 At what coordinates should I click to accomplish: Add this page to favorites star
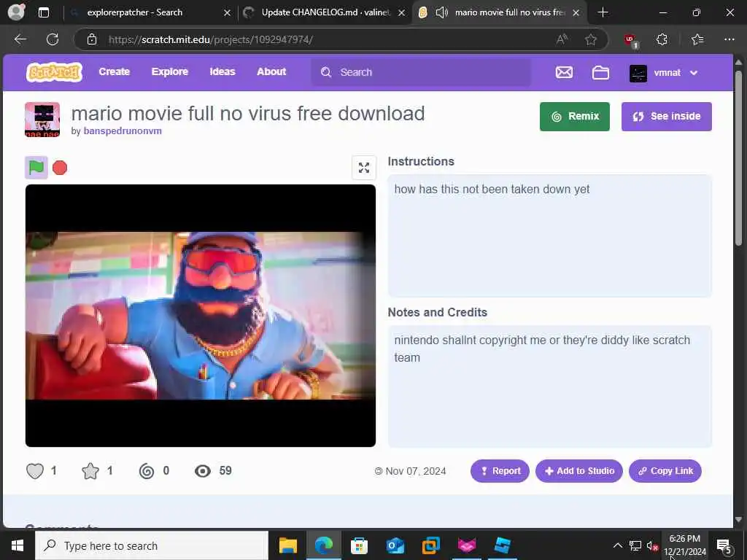click(591, 39)
